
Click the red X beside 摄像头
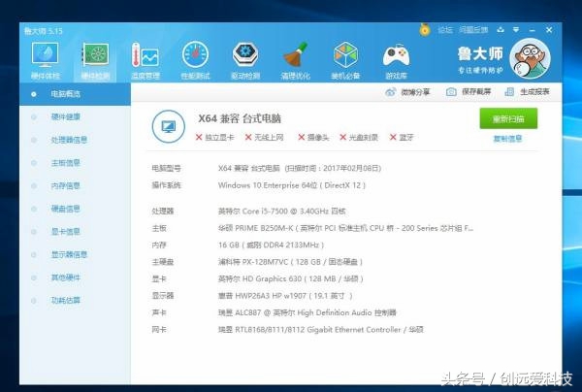[x=302, y=138]
